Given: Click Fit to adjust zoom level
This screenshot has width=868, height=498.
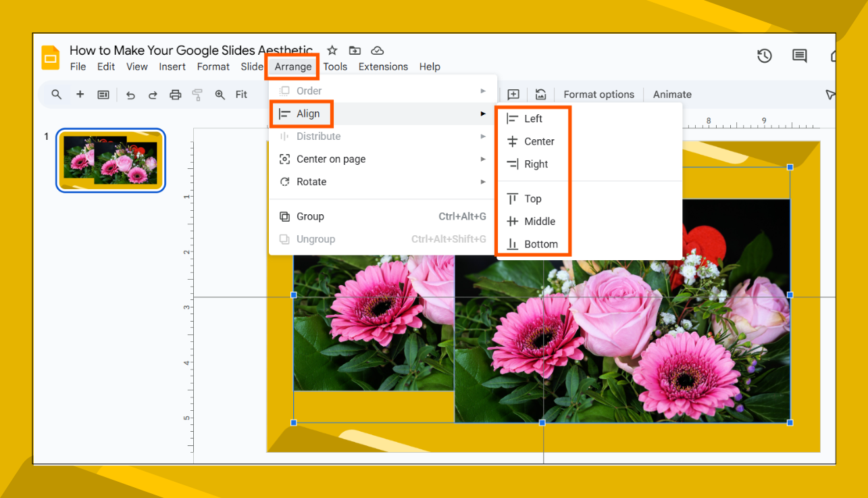Looking at the screenshot, I should pyautogui.click(x=240, y=95).
